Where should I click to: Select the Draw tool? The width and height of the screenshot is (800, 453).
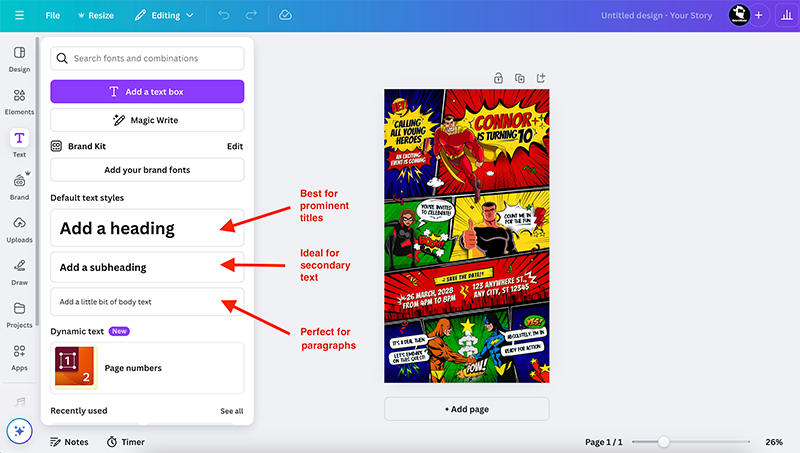point(19,271)
